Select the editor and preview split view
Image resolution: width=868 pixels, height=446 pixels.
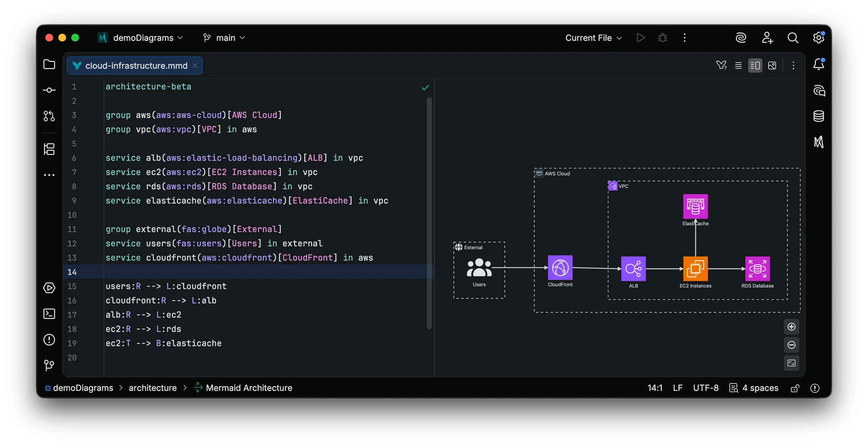[x=755, y=65]
